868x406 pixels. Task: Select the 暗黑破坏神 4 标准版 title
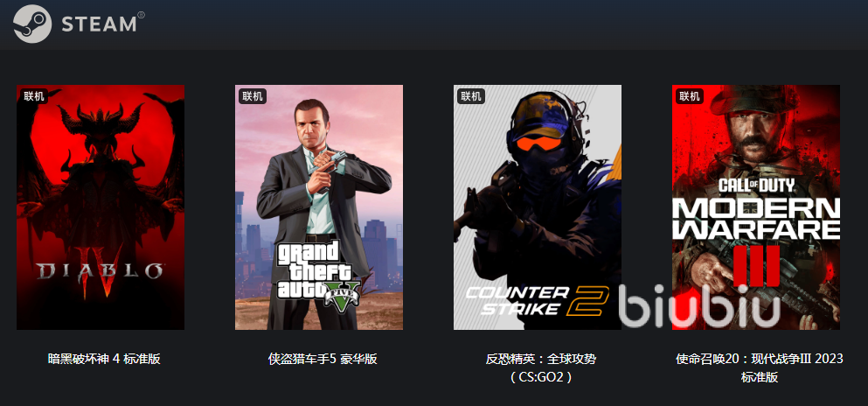point(104,359)
